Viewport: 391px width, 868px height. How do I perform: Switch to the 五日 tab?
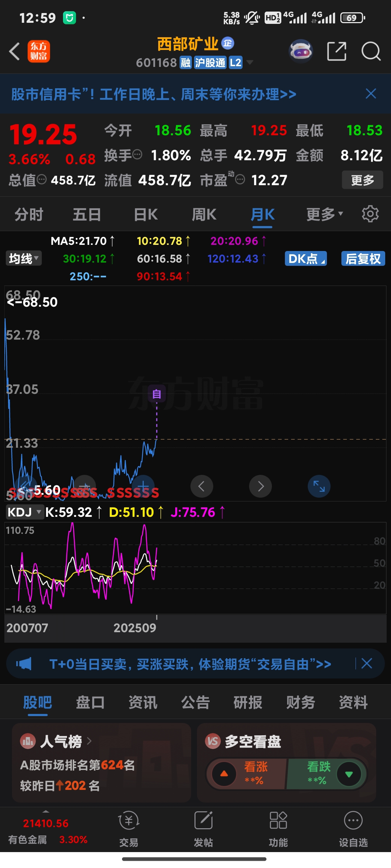87,214
